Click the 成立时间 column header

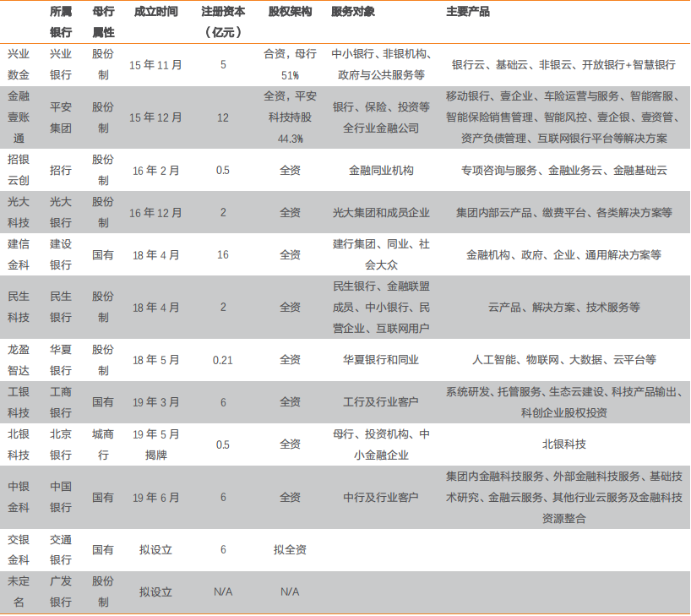[156, 12]
